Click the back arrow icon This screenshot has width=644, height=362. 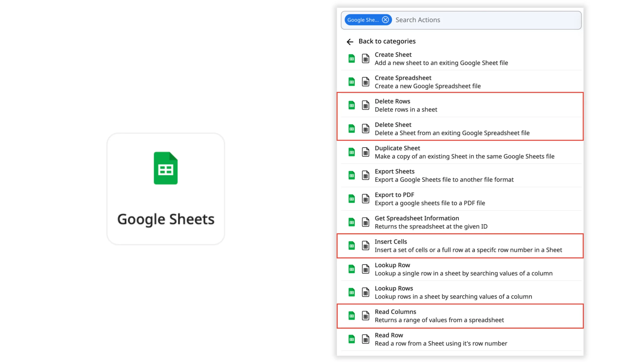pyautogui.click(x=350, y=42)
